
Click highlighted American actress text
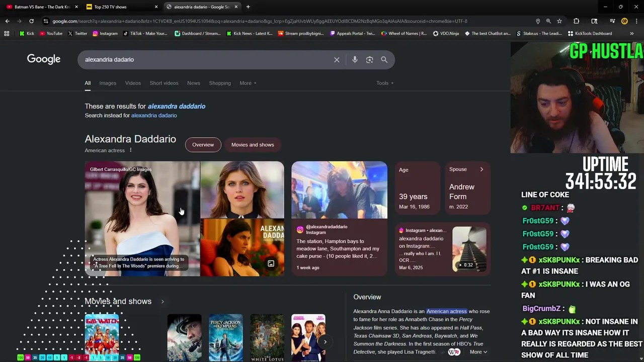click(x=447, y=311)
